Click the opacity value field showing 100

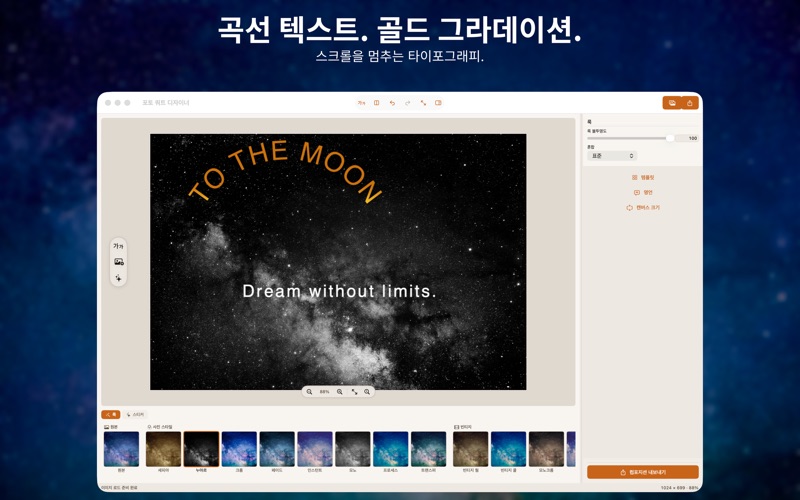(x=689, y=138)
